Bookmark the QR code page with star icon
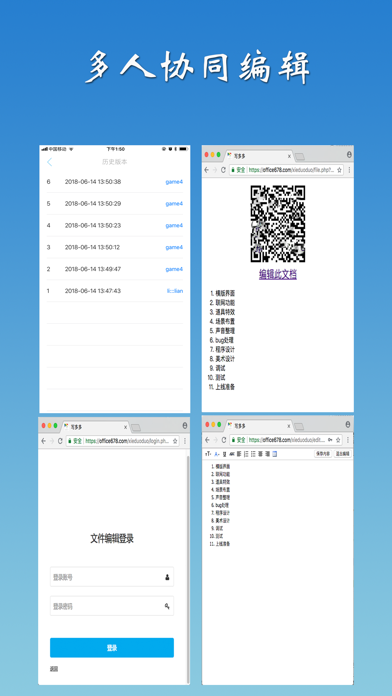 coord(340,170)
